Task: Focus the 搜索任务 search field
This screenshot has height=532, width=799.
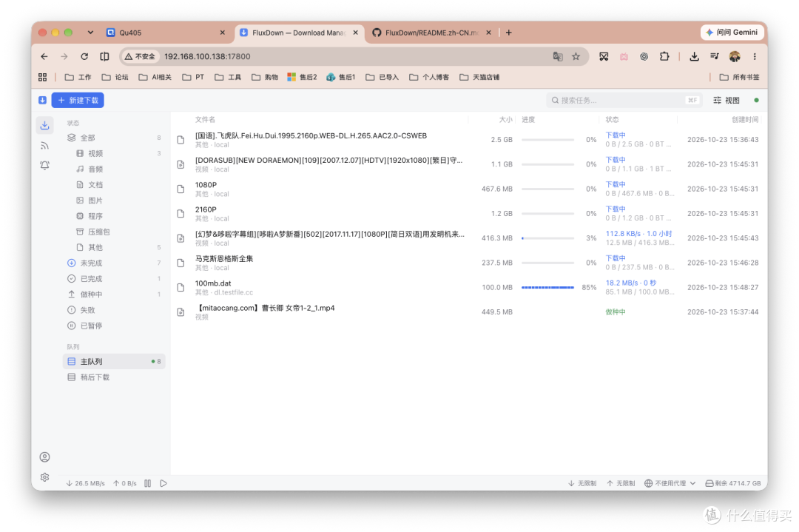Action: [x=624, y=101]
